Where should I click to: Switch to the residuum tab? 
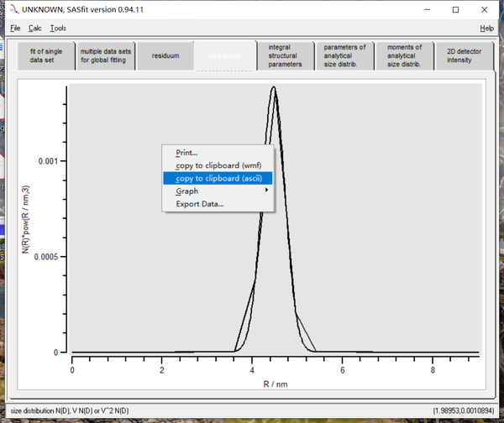(165, 56)
